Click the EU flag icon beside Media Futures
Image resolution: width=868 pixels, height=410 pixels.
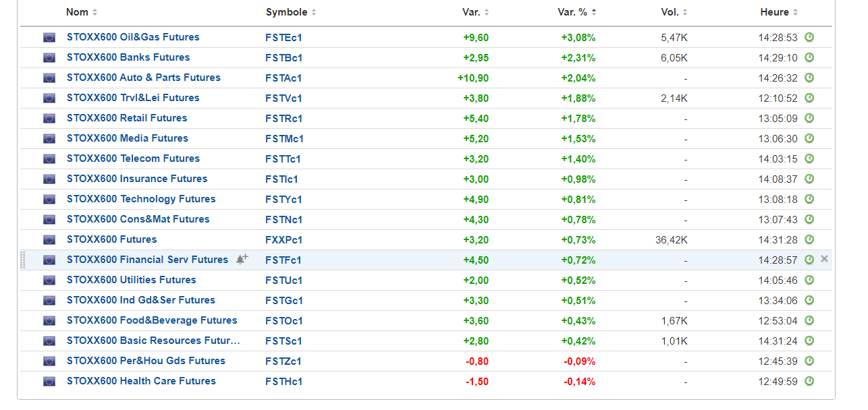(49, 139)
